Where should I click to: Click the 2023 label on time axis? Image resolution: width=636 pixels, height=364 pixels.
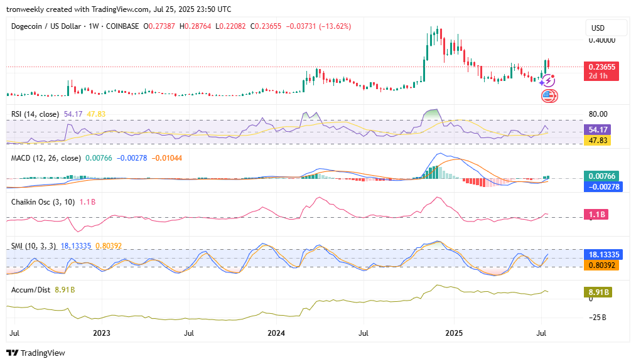[102, 333]
